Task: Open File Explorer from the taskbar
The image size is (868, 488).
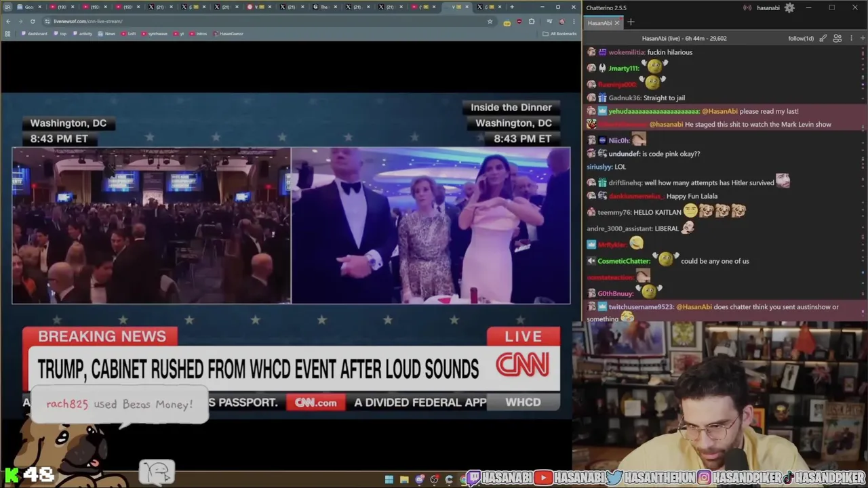Action: 404,480
